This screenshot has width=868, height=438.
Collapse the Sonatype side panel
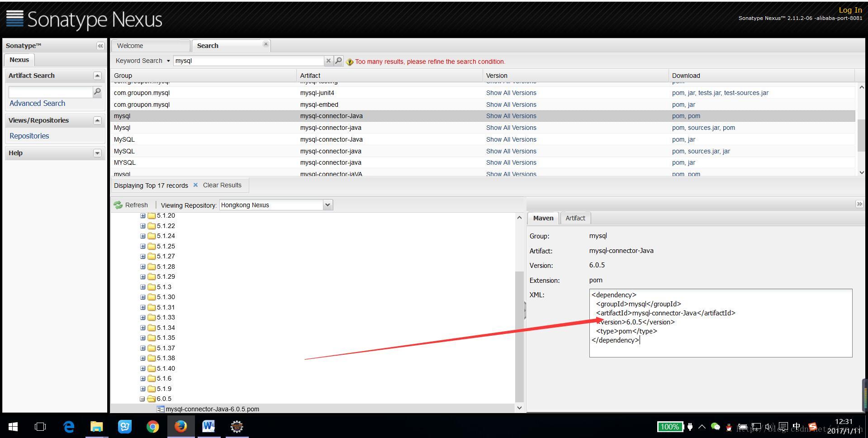(100, 46)
